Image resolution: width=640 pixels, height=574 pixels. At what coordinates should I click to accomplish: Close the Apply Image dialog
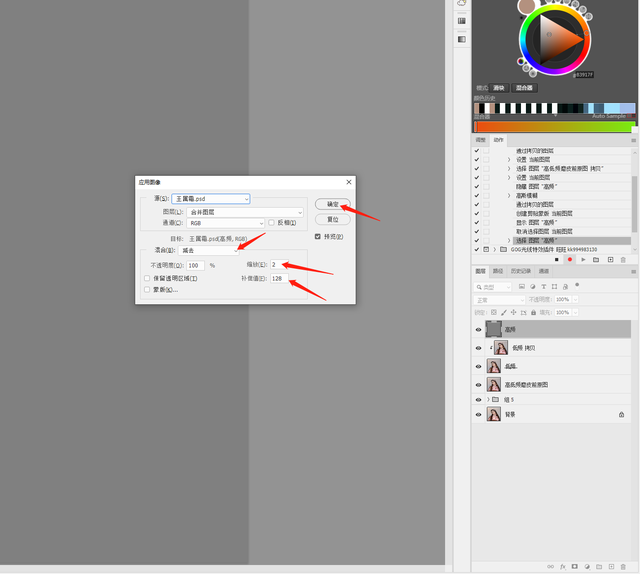349,182
